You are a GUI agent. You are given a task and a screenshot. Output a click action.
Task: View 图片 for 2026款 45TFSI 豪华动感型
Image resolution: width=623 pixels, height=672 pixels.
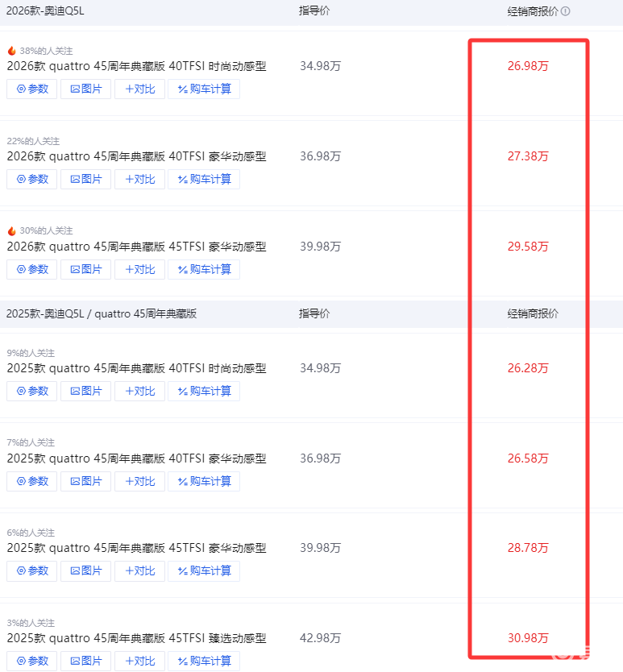tap(86, 270)
